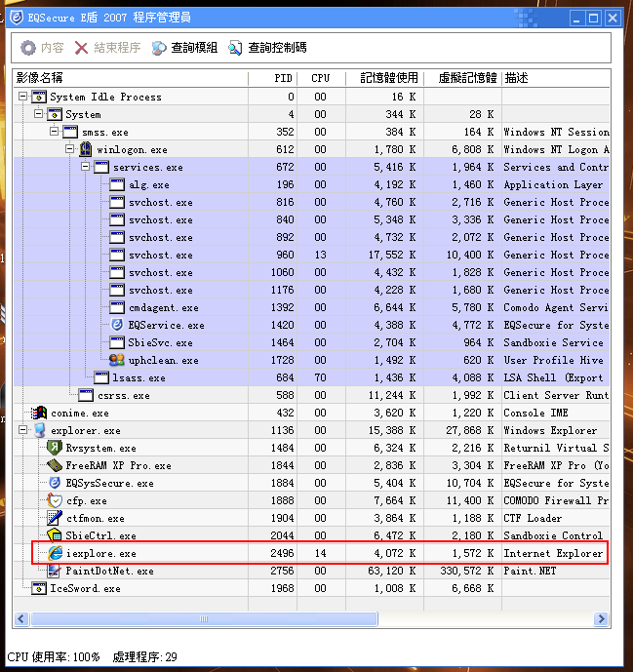Click the 處理程序: 29 status text
The height and width of the screenshot is (672, 633).
pos(145,657)
